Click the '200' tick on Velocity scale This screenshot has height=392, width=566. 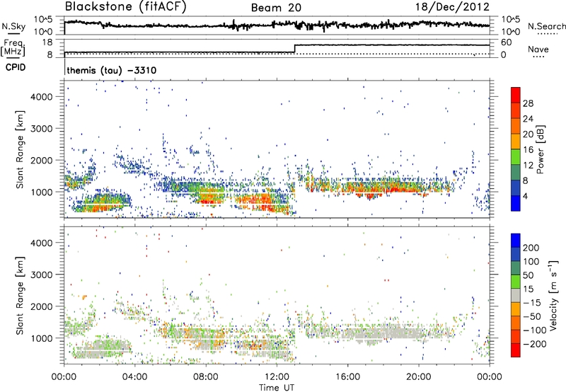click(531, 248)
